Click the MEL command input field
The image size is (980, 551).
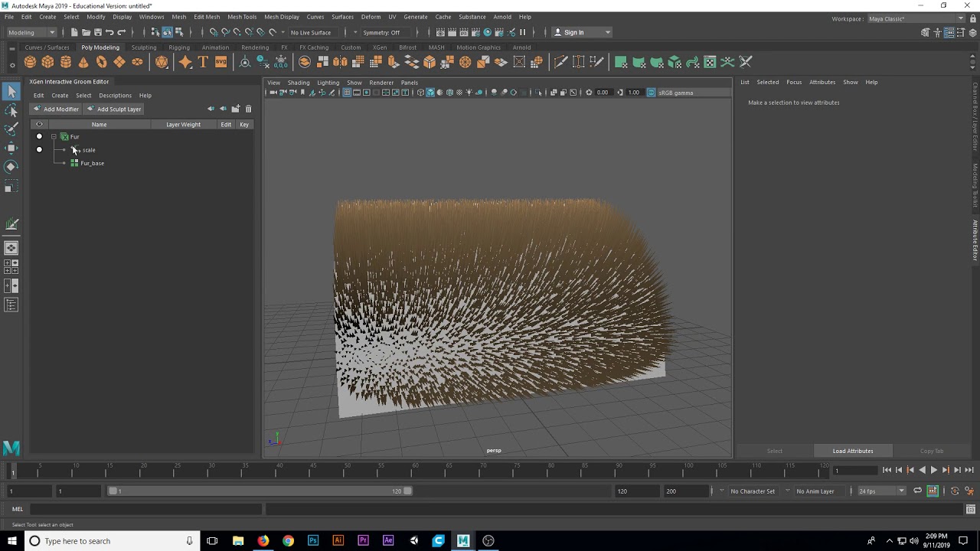145,509
